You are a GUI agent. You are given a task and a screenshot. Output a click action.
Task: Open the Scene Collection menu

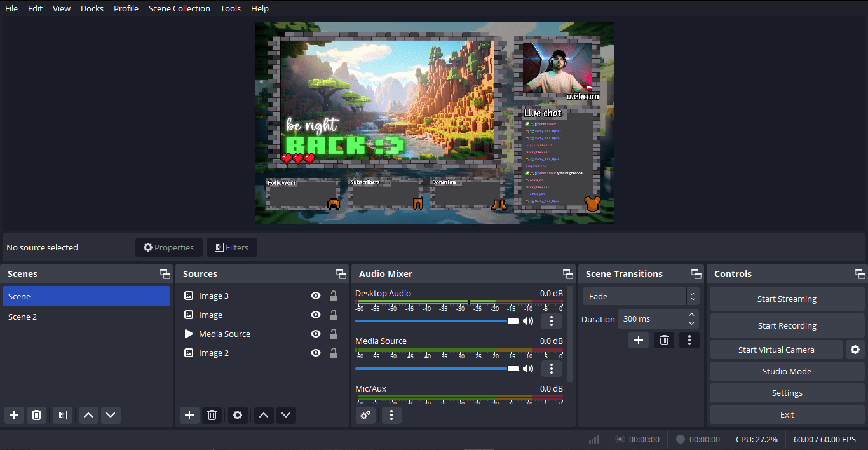(179, 8)
